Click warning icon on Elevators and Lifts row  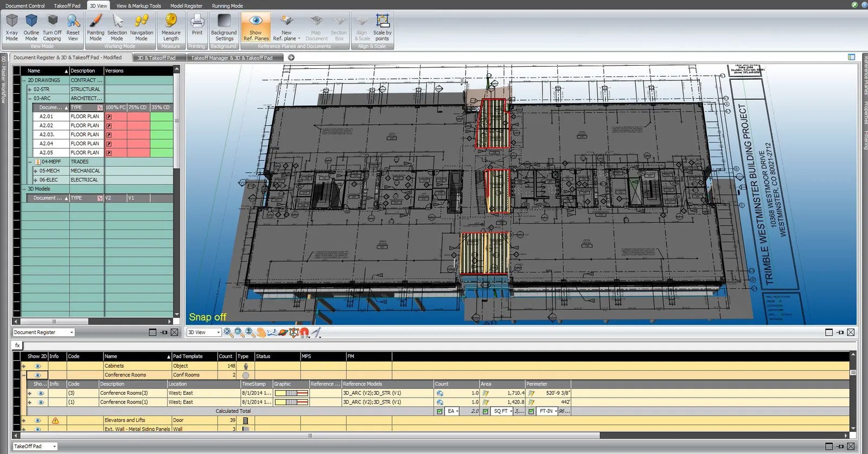coord(55,420)
